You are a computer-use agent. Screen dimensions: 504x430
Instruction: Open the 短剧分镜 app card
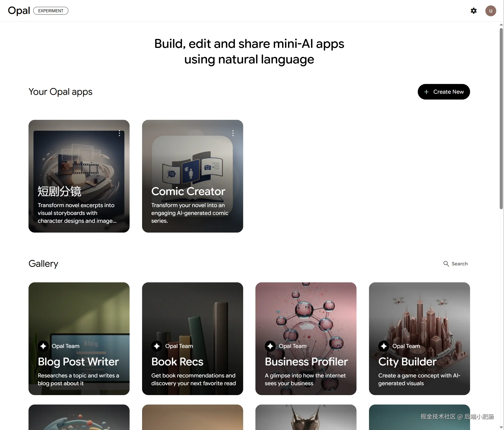(x=79, y=176)
